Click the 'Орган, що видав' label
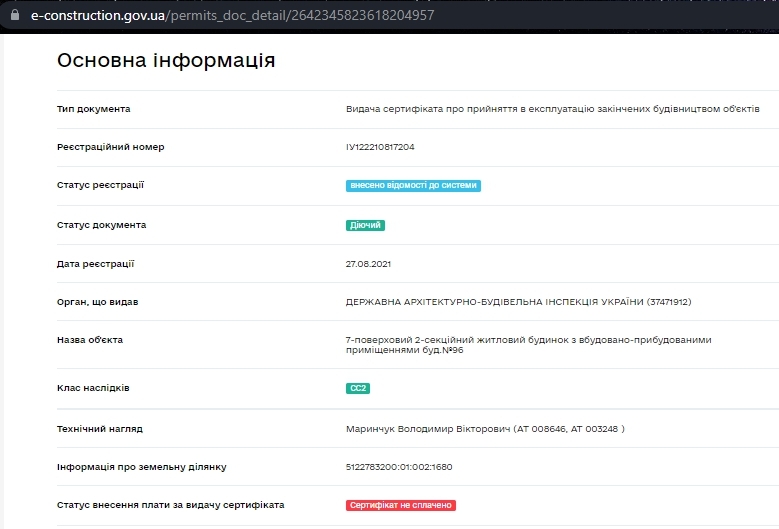This screenshot has height=529, width=779. (x=97, y=302)
